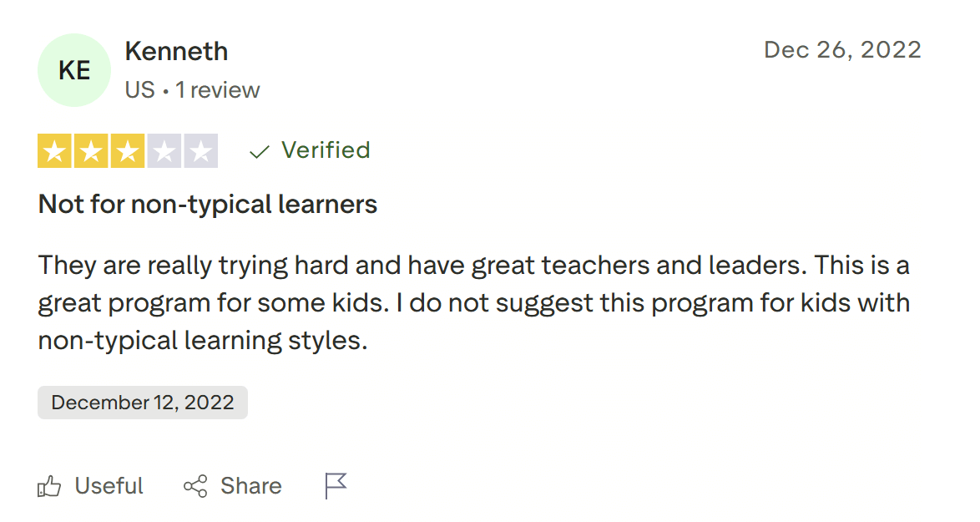Click the green Verified checkmark icon
The image size is (980, 522).
(x=259, y=150)
